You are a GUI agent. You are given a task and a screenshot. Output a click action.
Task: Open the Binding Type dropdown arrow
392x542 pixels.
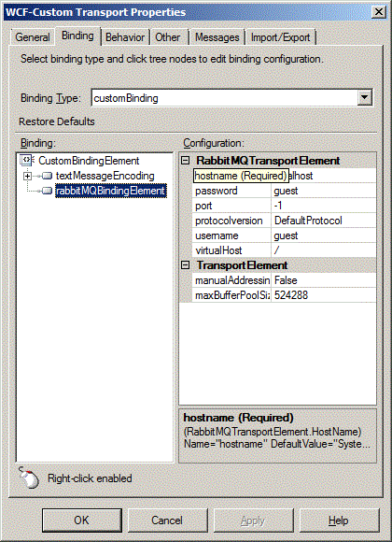click(364, 98)
